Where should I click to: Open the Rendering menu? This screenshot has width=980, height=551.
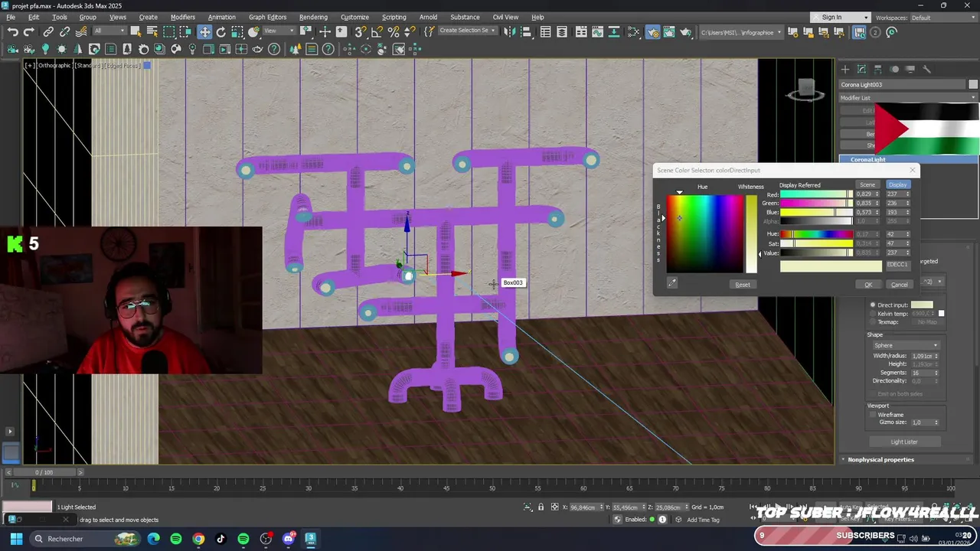pos(313,17)
